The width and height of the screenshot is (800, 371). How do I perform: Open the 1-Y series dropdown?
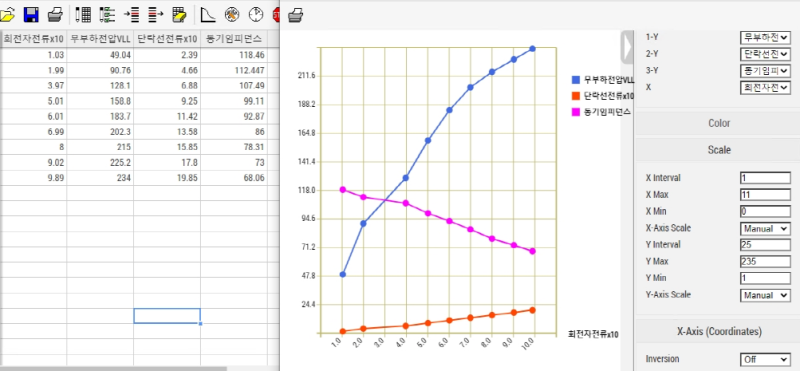pyautogui.click(x=765, y=37)
